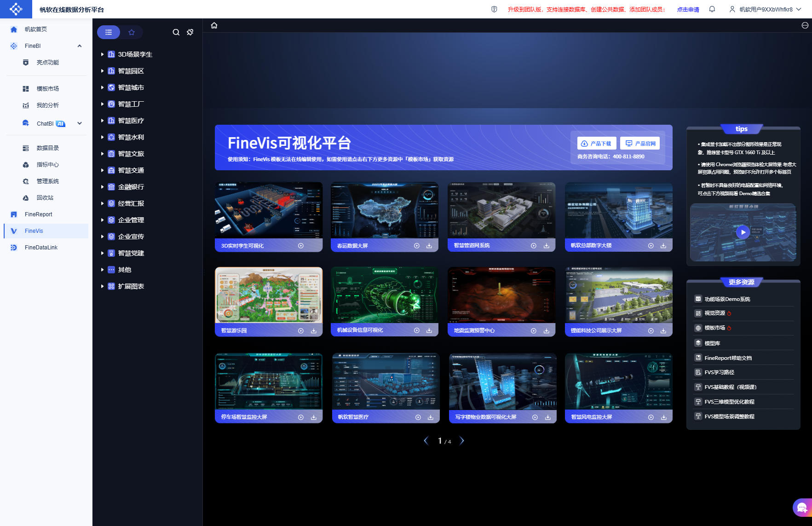Expand the 3D场景孪生 category
812x526 pixels.
coord(102,54)
